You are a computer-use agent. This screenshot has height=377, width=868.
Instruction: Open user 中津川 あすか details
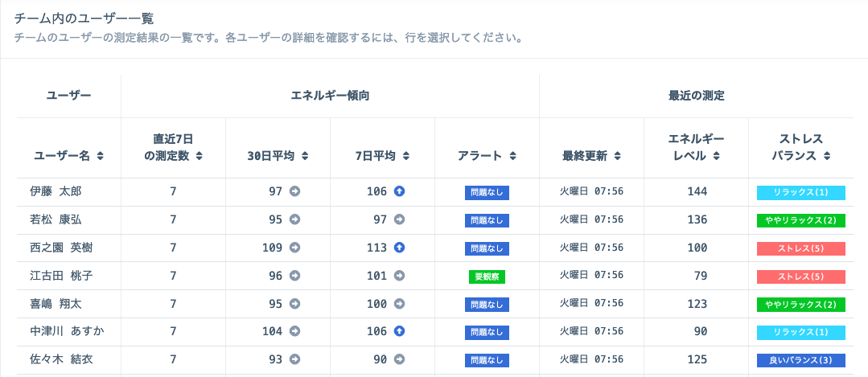click(x=67, y=331)
